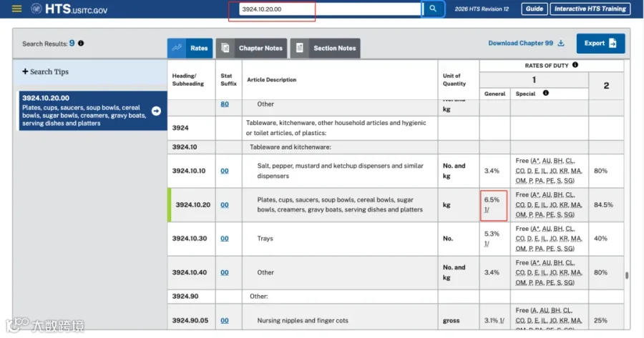Click the Heading/Subheading column header
644x338 pixels.
[187, 79]
